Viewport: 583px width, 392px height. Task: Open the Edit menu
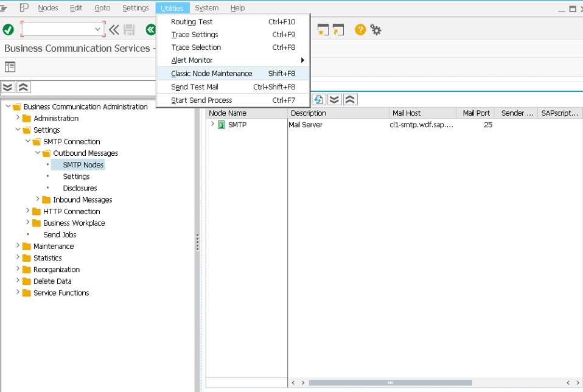click(76, 8)
